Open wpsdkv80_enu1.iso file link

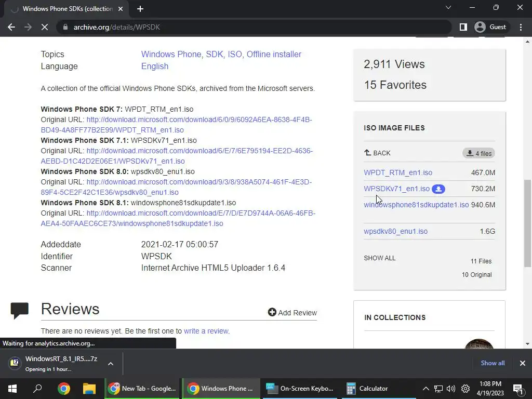395,231
